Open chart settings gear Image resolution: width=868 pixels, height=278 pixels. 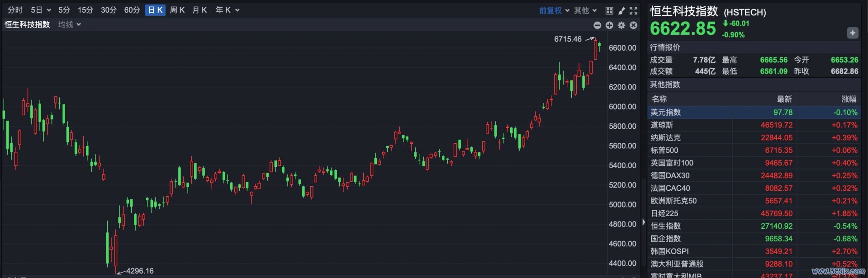(x=621, y=25)
